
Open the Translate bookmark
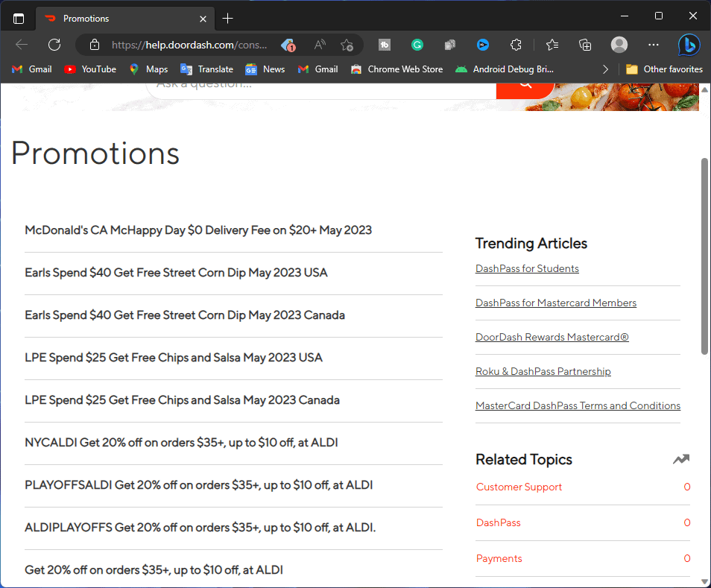pyautogui.click(x=206, y=69)
